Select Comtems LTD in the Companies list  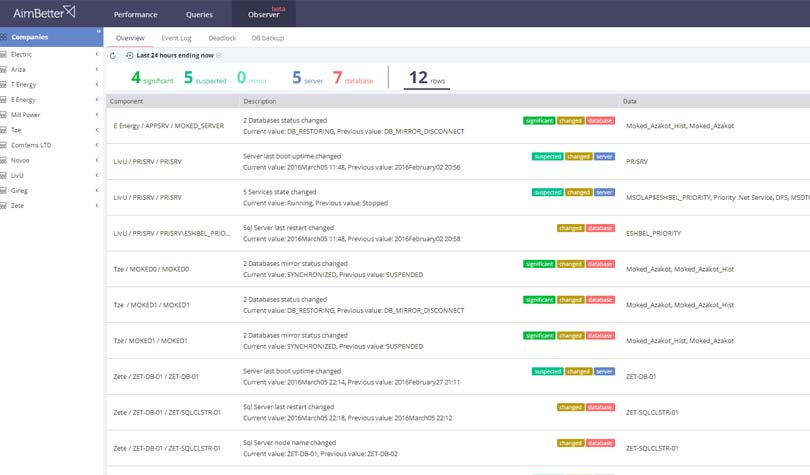[31, 145]
